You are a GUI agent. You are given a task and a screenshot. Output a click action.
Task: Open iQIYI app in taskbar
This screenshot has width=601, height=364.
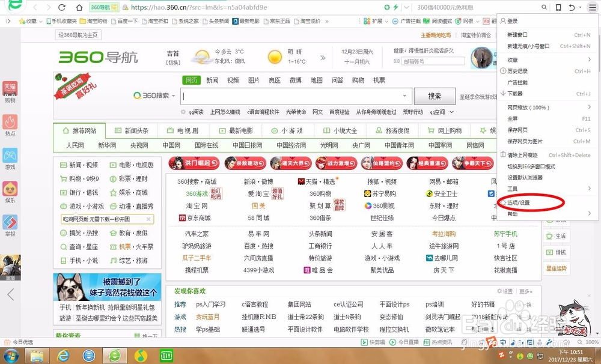click(166, 356)
